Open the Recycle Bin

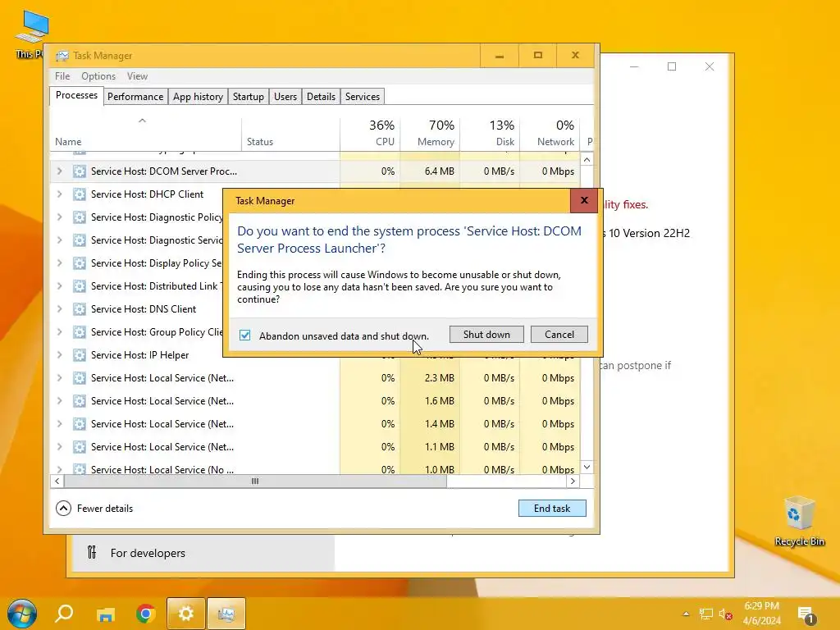(x=799, y=522)
